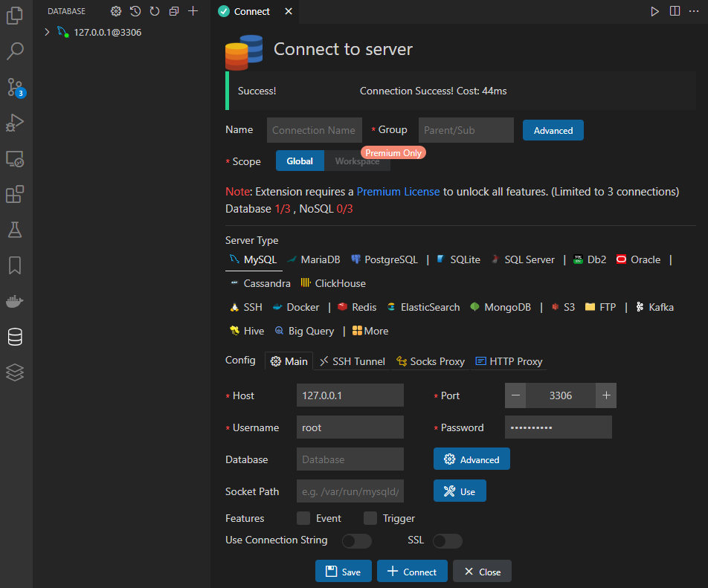Open the Database view icon

click(15, 337)
